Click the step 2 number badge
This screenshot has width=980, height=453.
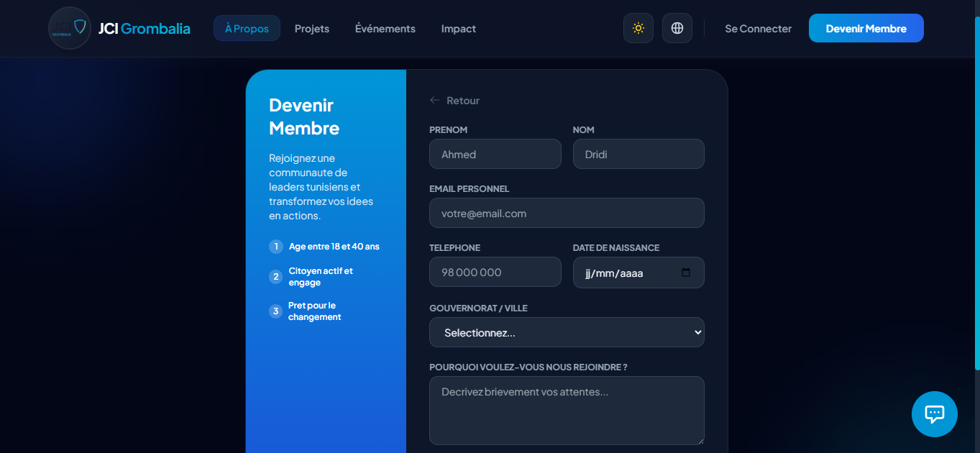276,277
